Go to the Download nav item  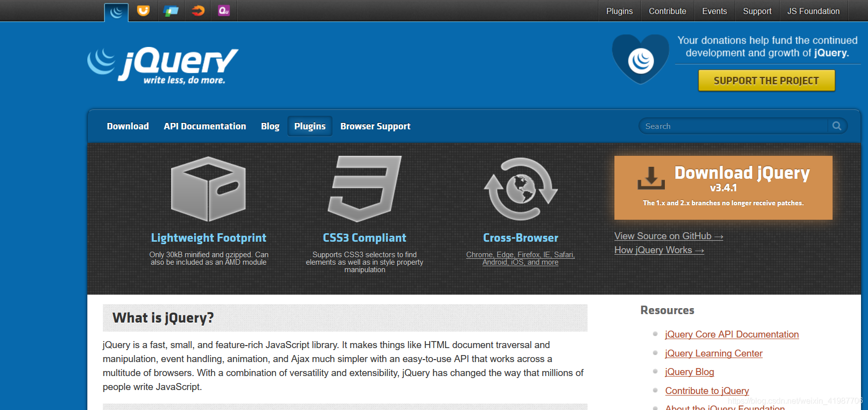pyautogui.click(x=128, y=126)
